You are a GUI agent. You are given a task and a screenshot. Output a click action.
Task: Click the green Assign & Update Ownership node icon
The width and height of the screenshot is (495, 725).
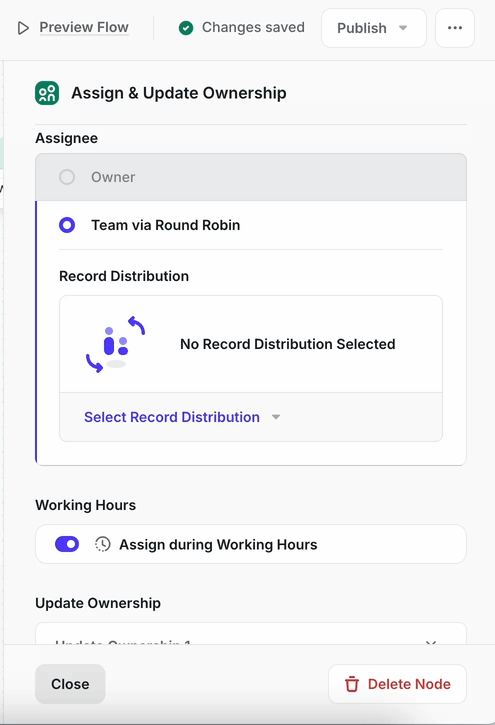click(47, 93)
